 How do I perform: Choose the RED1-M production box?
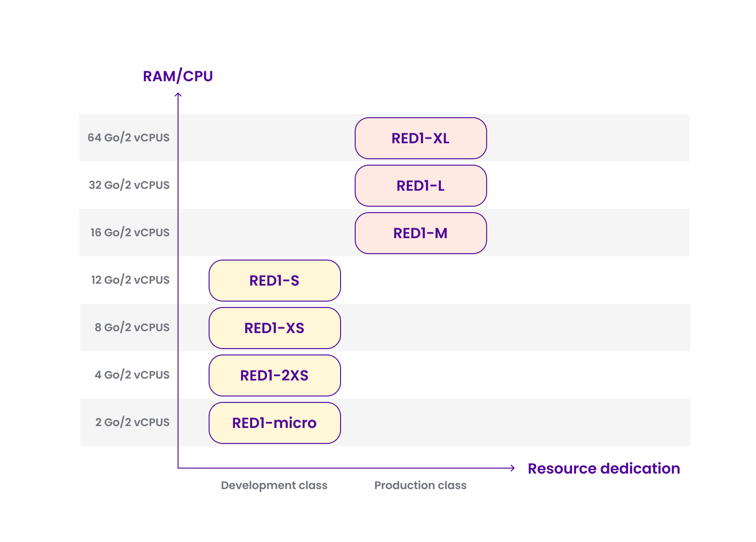(420, 233)
